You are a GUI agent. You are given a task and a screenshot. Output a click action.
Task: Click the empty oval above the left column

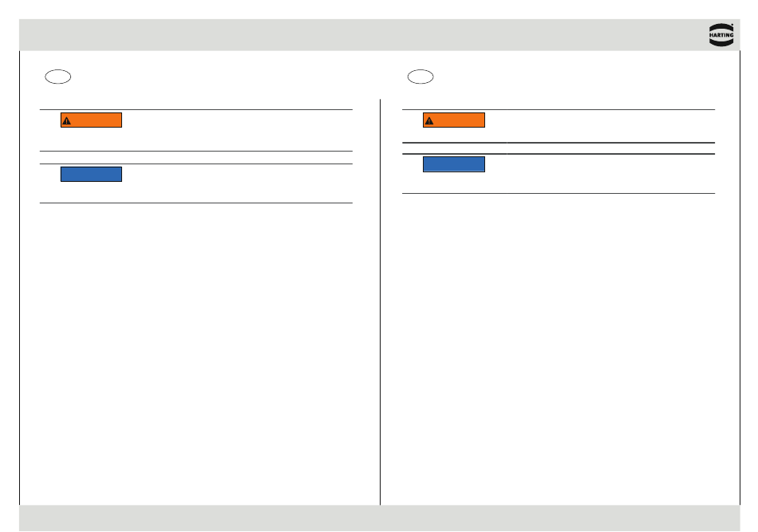(58, 77)
